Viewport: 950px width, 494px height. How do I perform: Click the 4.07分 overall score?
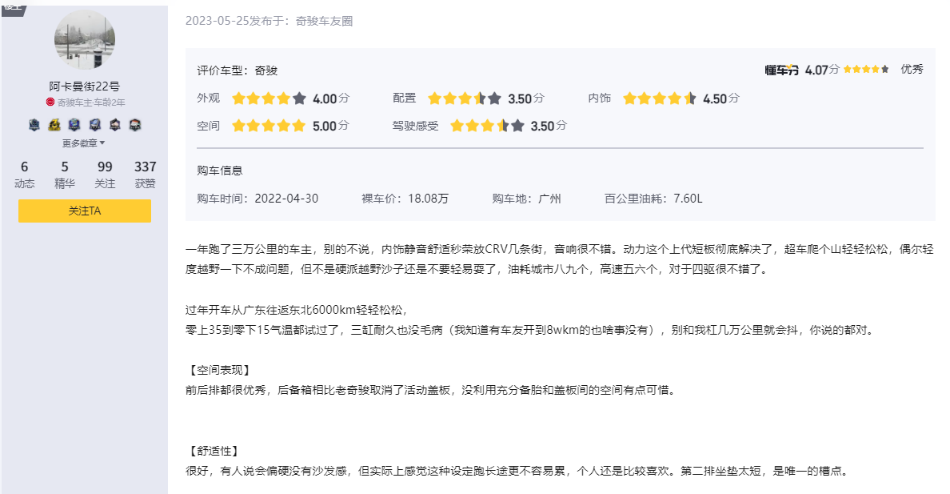(822, 70)
